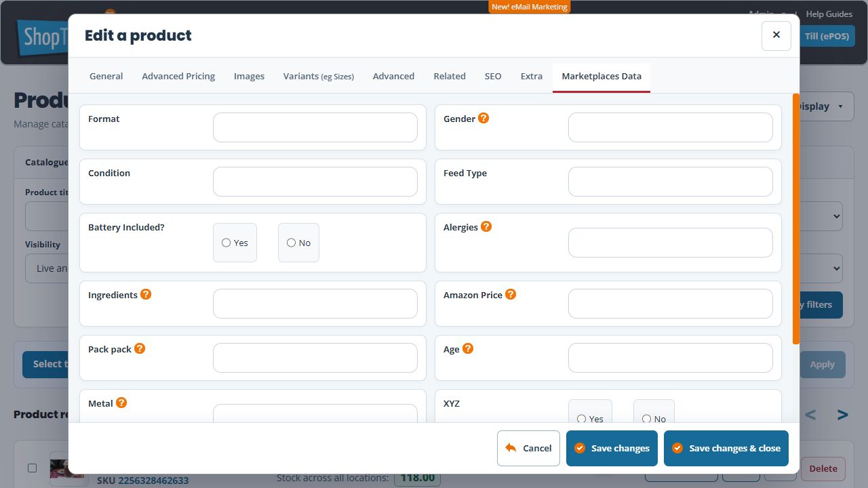Select the Marketplaces Data tab
The height and width of the screenshot is (488, 868).
(601, 77)
